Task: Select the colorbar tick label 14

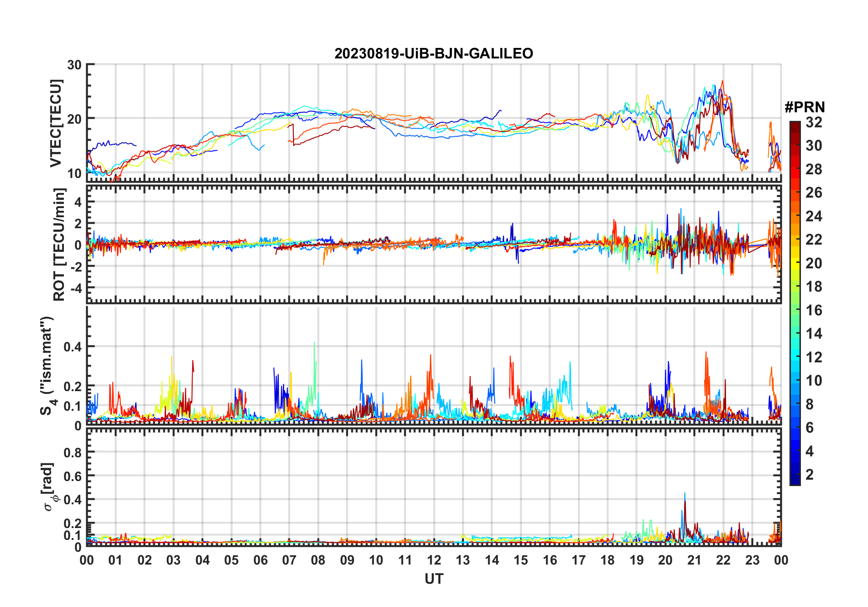Action: click(814, 334)
